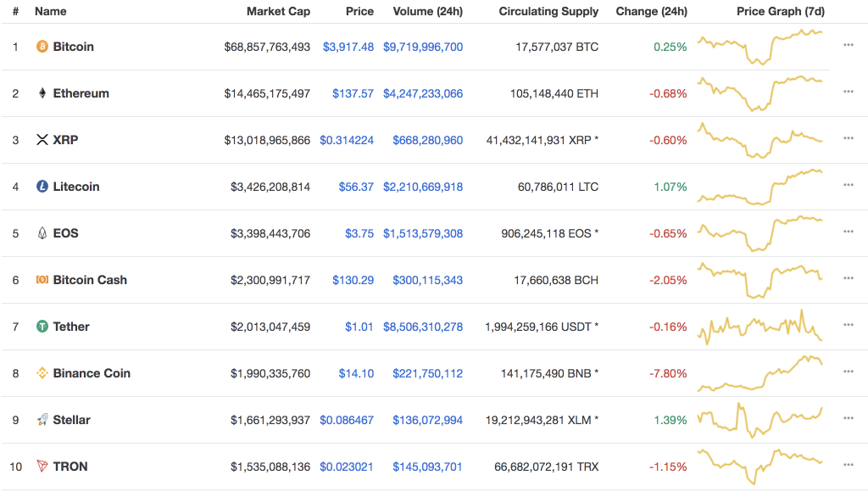
Task: Open the more options menu for Bitcoin Cash
Action: pyautogui.click(x=848, y=278)
